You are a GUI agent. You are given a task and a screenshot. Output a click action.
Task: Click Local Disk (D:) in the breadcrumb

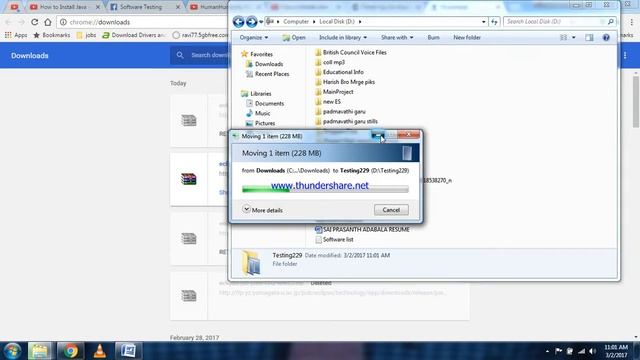tap(337, 22)
